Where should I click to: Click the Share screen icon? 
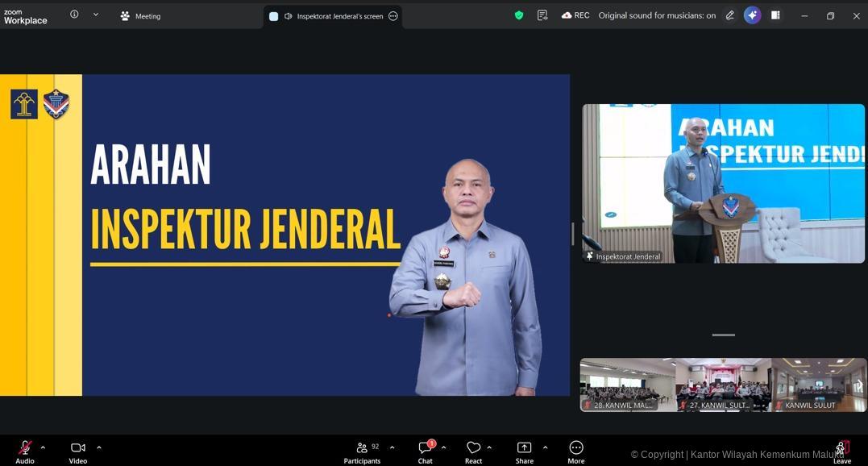524,451
